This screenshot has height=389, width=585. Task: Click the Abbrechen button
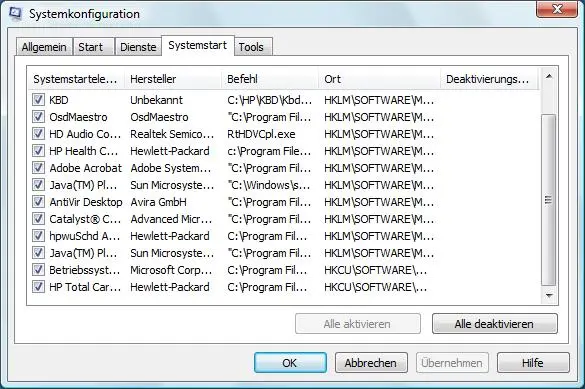pyautogui.click(x=371, y=363)
